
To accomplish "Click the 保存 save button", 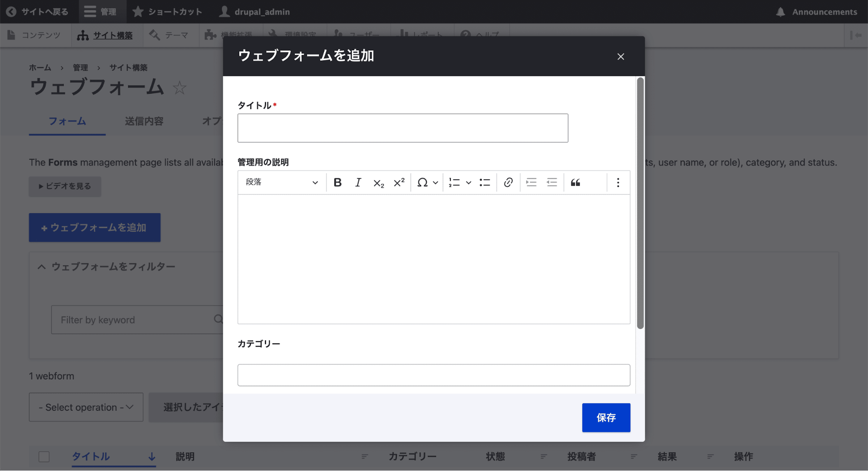I will tap(605, 418).
